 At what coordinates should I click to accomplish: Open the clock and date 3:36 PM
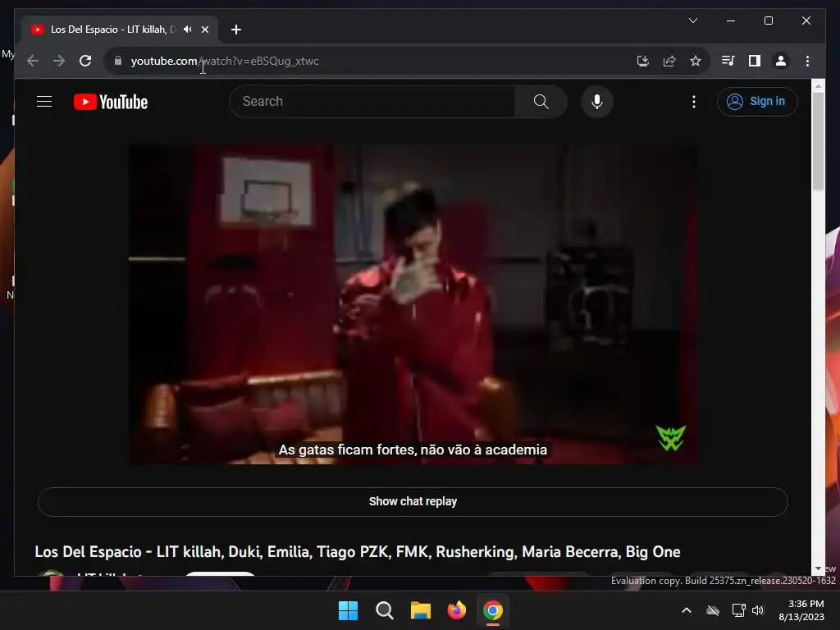(801, 610)
